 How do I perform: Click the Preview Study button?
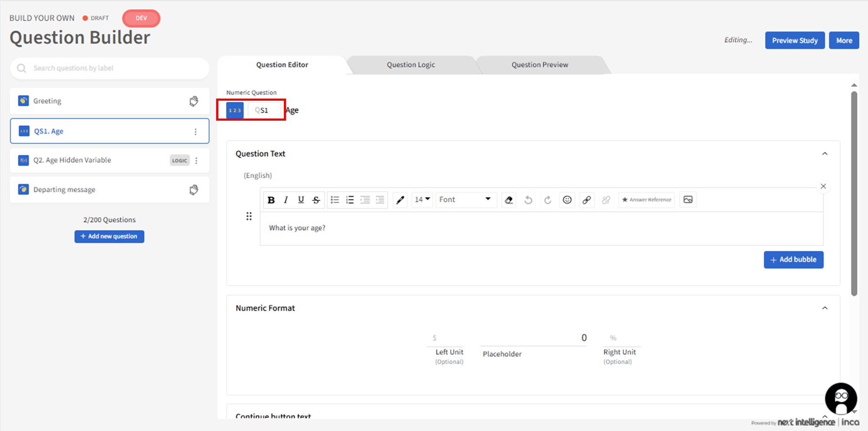(795, 40)
